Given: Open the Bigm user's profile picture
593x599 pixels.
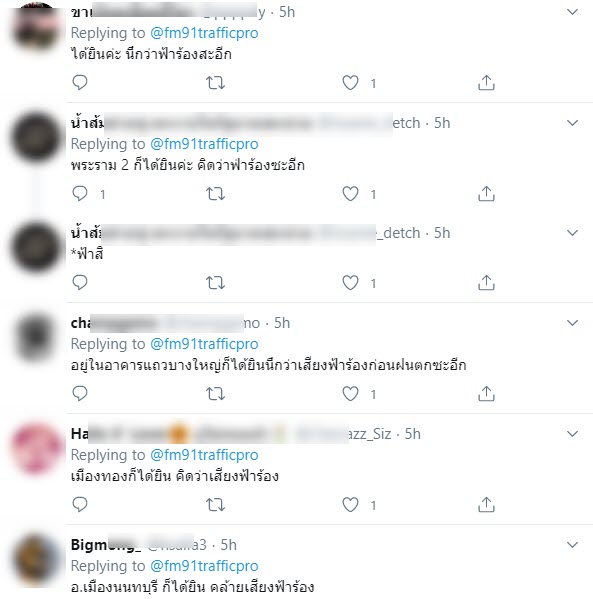Looking at the screenshot, I should tap(36, 560).
